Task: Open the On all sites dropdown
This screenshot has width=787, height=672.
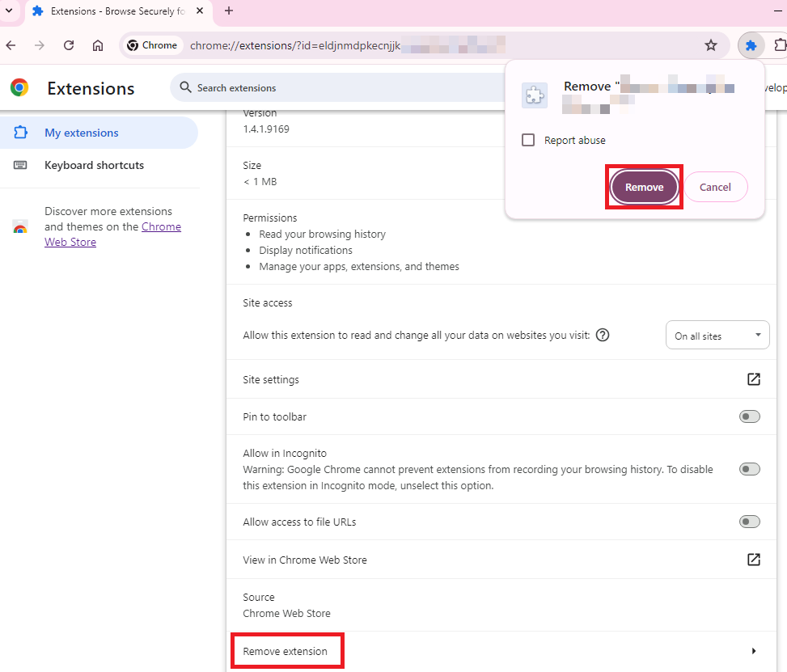Action: coord(717,336)
